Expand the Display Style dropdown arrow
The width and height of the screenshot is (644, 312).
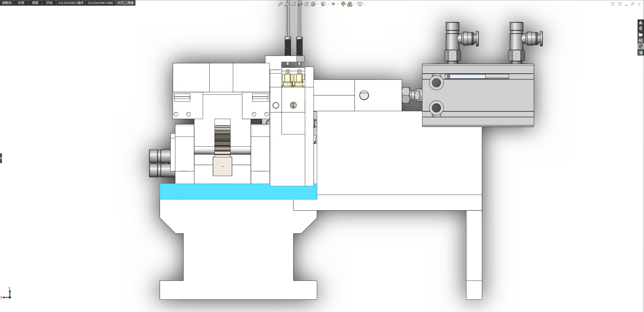pyautogui.click(x=328, y=4)
